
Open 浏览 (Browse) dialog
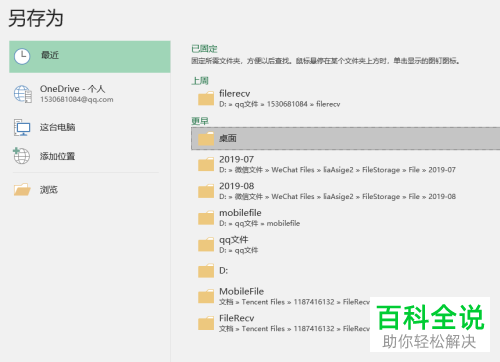pyautogui.click(x=90, y=190)
